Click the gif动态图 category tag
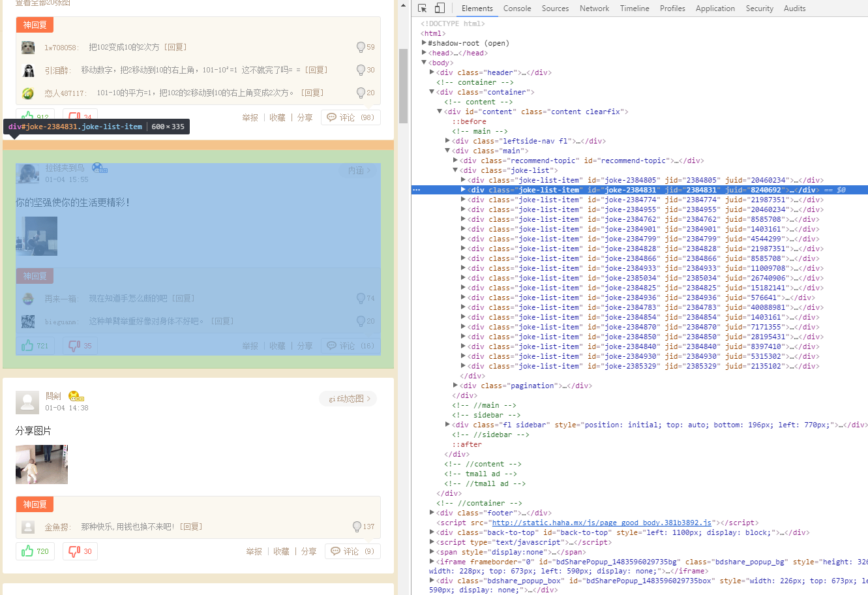 349,399
